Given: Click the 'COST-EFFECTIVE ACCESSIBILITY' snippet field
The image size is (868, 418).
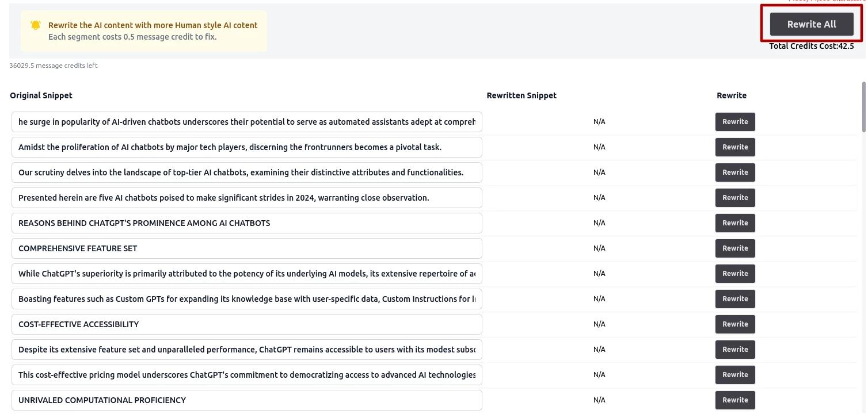Looking at the screenshot, I should pyautogui.click(x=247, y=324).
